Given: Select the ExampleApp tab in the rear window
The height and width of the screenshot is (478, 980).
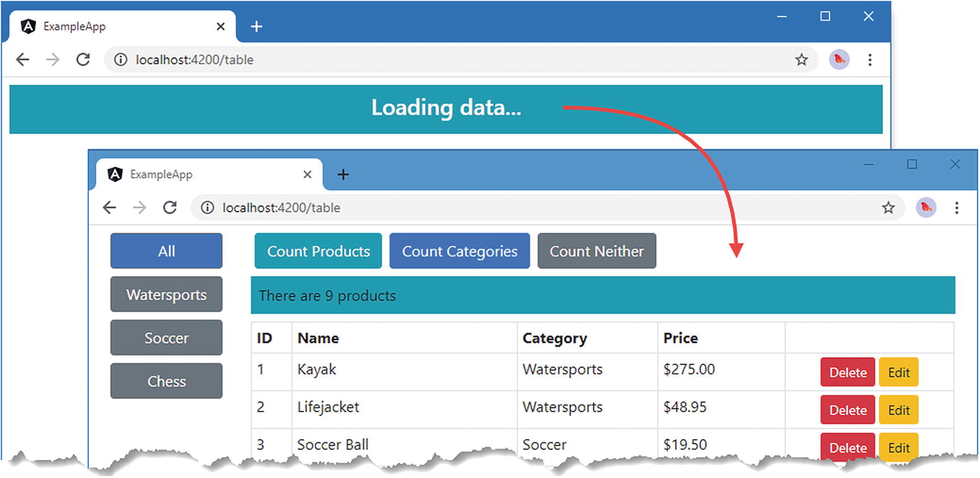Looking at the screenshot, I should (x=122, y=26).
